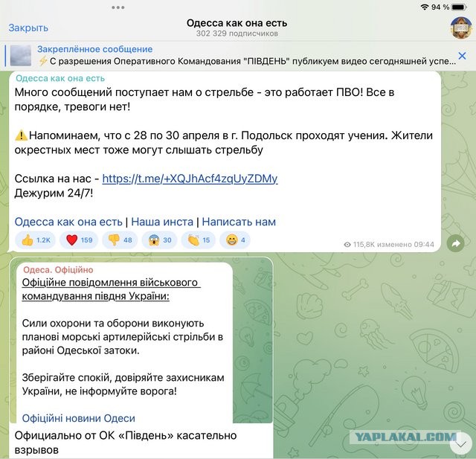Open the Наша инста link
The height and width of the screenshot is (459, 476).
[162, 222]
